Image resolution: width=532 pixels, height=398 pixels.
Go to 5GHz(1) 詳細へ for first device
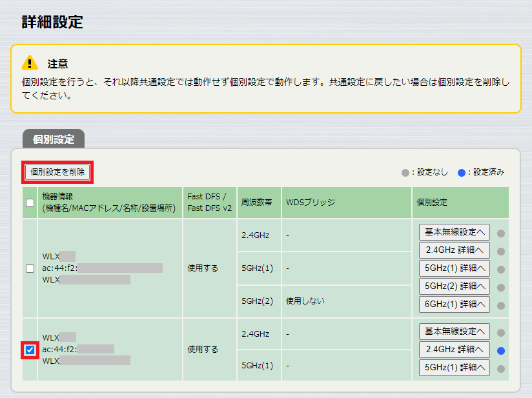point(455,268)
